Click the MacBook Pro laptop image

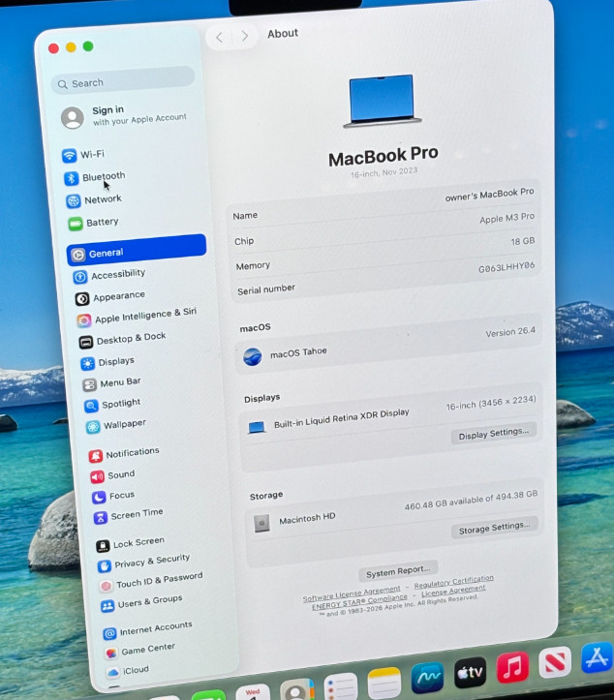(382, 102)
